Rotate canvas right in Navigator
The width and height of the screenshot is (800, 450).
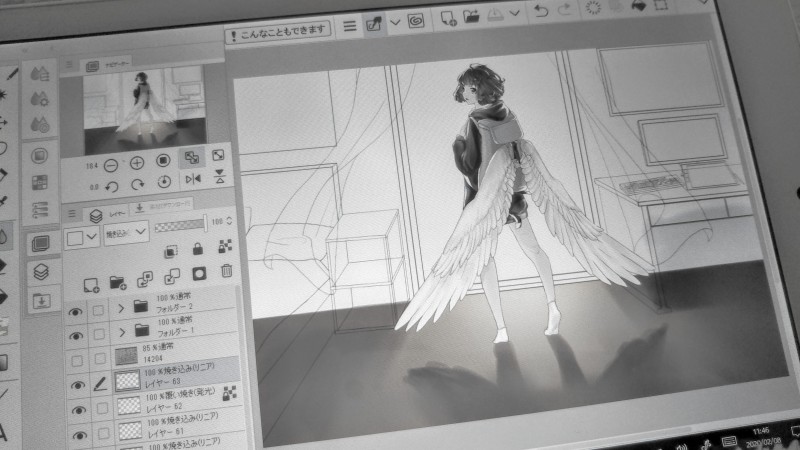[137, 185]
